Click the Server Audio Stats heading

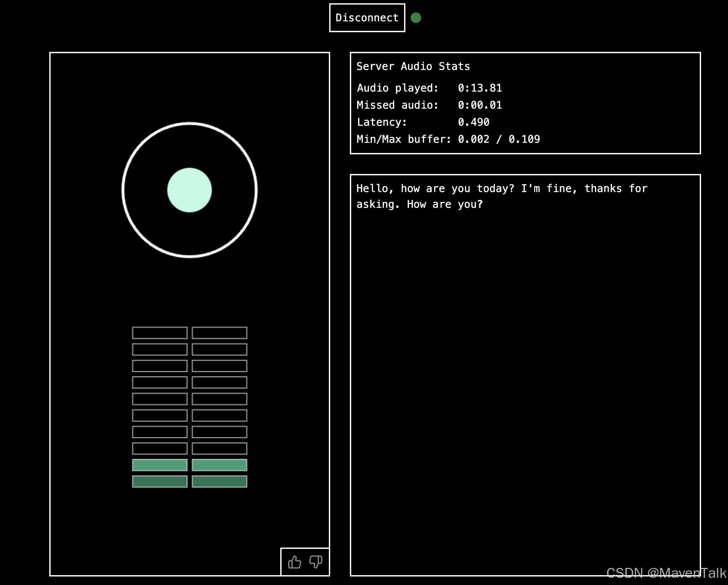tap(413, 66)
